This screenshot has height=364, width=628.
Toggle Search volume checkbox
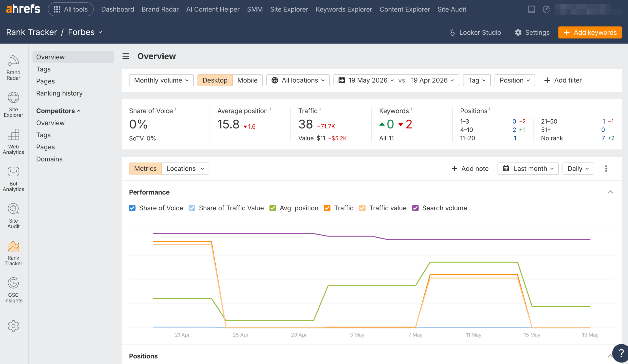[415, 208]
